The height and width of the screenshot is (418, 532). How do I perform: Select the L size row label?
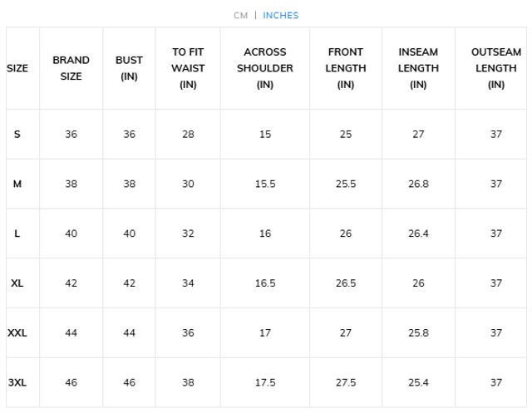[17, 234]
